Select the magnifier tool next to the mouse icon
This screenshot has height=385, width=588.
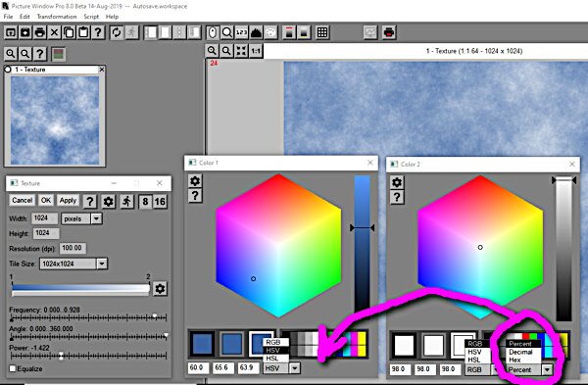coord(227,32)
